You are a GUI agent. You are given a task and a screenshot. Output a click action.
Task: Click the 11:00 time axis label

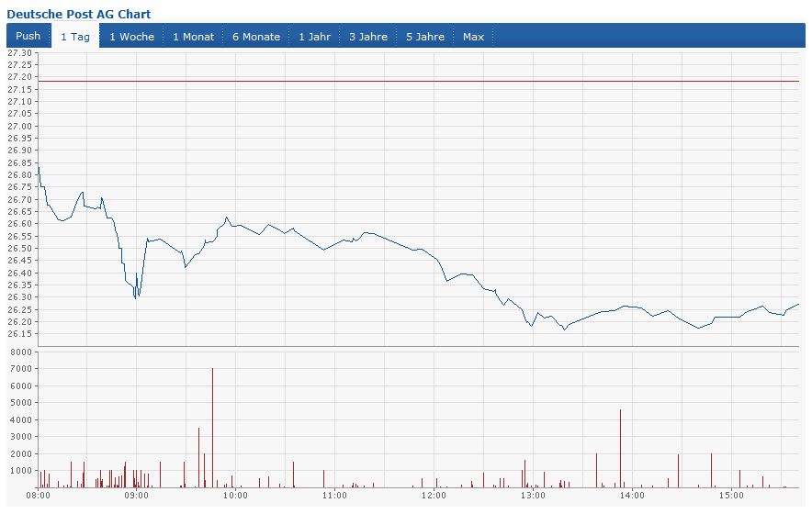(334, 496)
